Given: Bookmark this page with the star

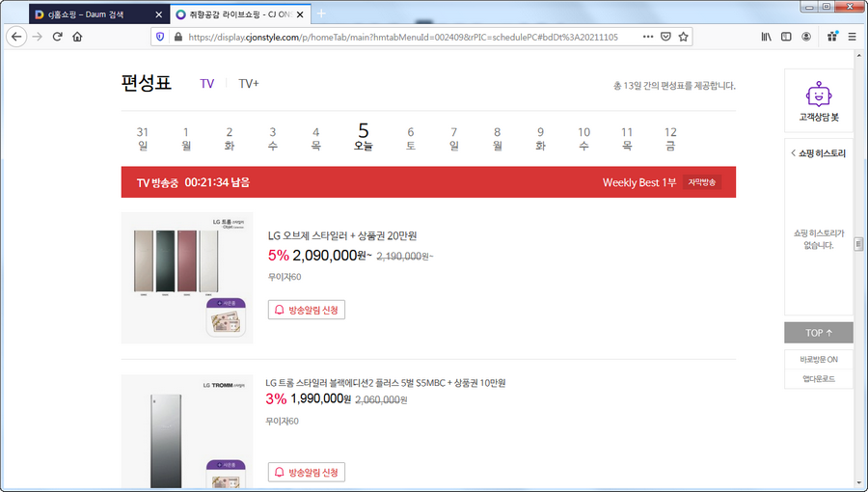Looking at the screenshot, I should pyautogui.click(x=683, y=37).
